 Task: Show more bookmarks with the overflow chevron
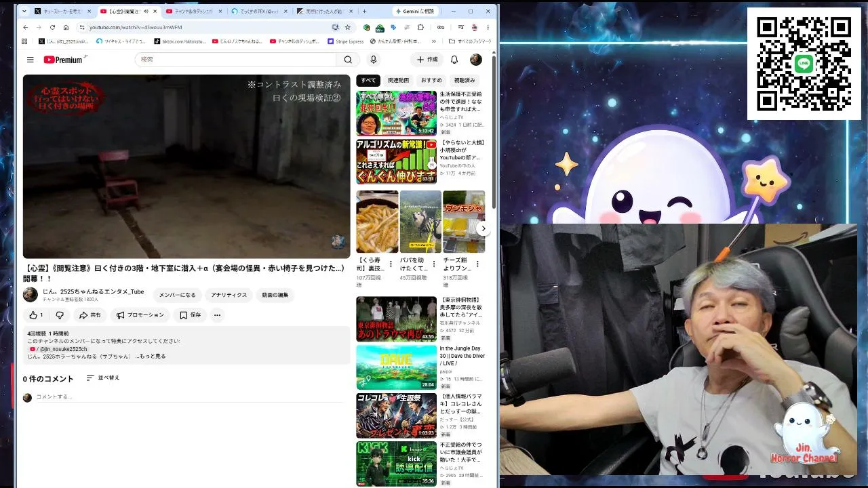pyautogui.click(x=434, y=41)
